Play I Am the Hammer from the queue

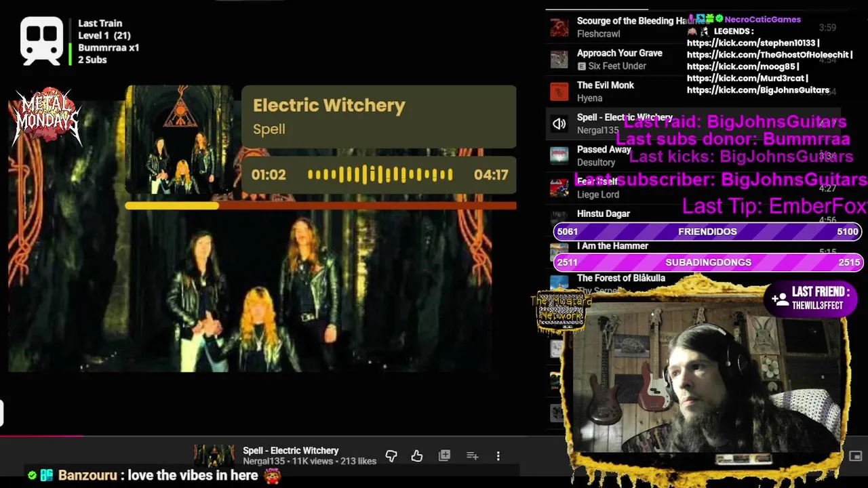[612, 246]
